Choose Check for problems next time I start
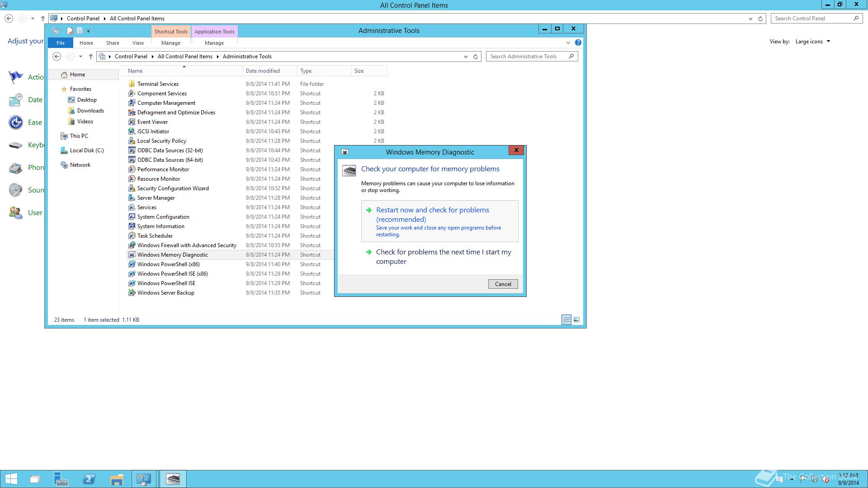The height and width of the screenshot is (488, 868). [439, 257]
